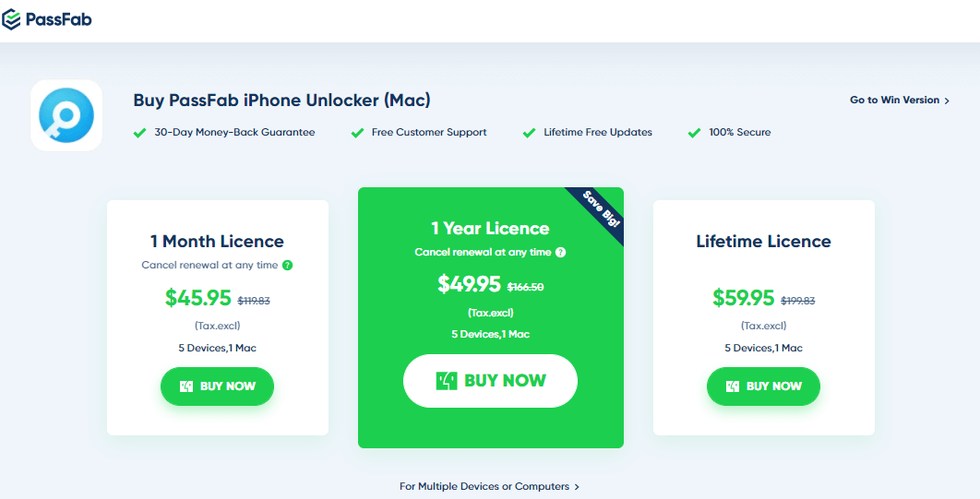Click the $49.95 price on 1 Year card
This screenshot has height=499, width=980.
(x=470, y=284)
